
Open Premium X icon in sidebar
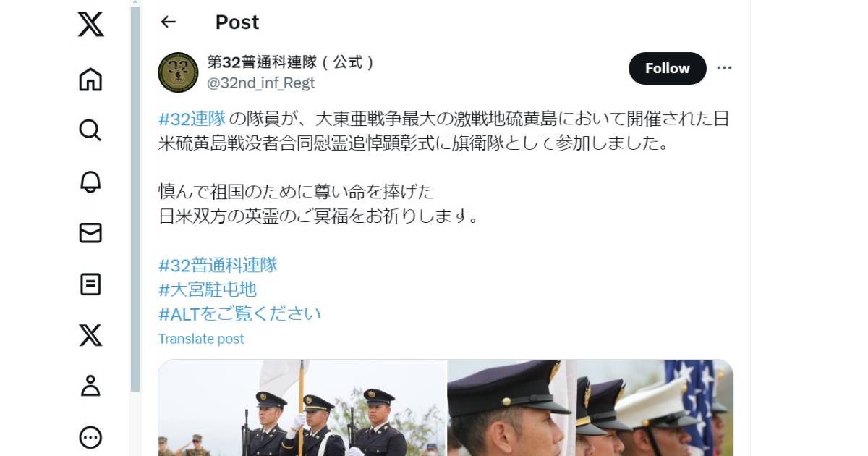[90, 335]
